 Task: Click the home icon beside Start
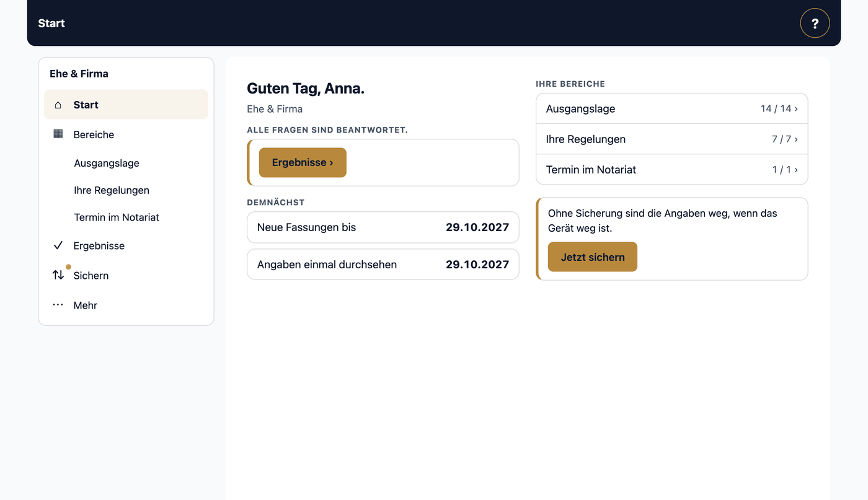pos(58,105)
